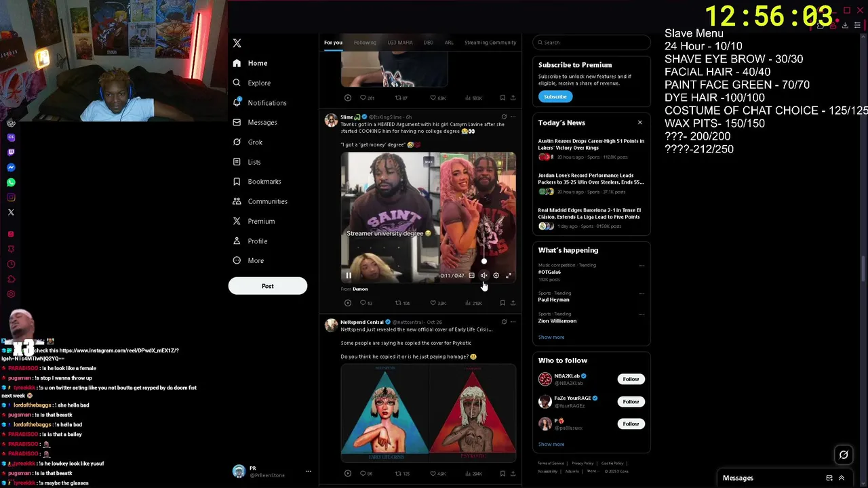Open Austin Reaves 51 Points news story
This screenshot has width=868, height=488.
click(591, 149)
